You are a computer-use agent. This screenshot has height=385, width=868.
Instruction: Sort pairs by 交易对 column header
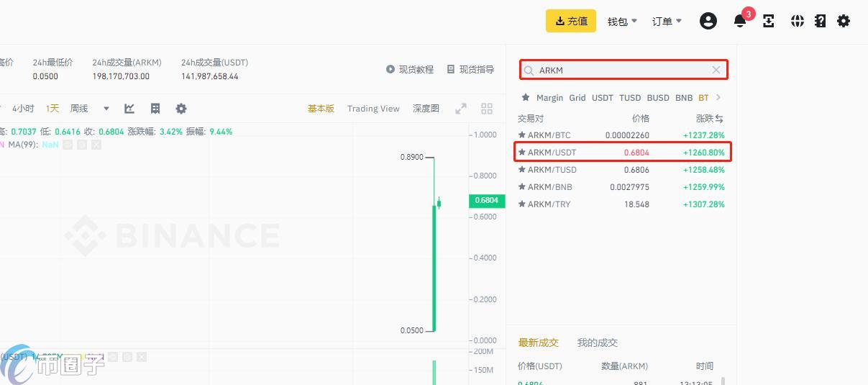pyautogui.click(x=531, y=118)
